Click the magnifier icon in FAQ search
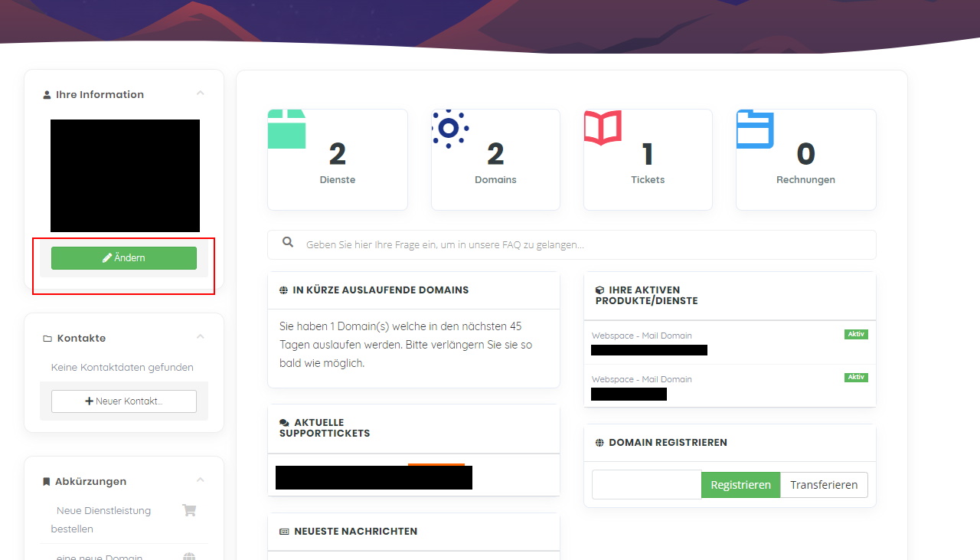The height and width of the screenshot is (560, 980). 288,242
